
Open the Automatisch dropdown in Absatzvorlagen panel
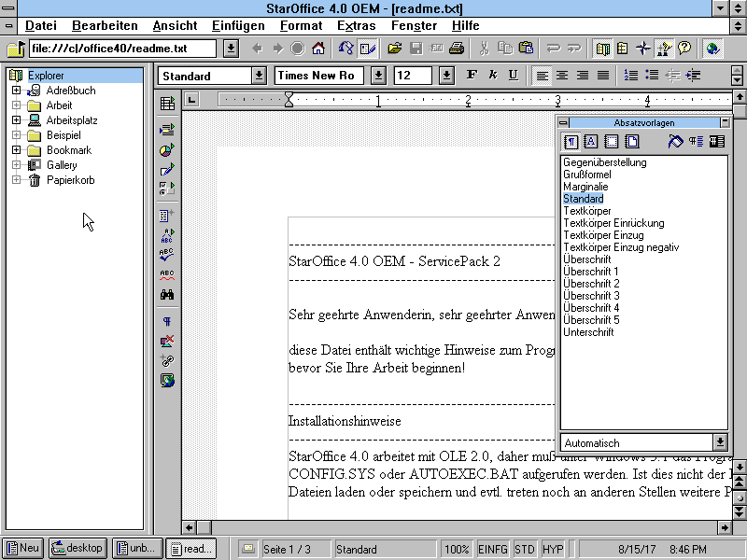click(720, 442)
